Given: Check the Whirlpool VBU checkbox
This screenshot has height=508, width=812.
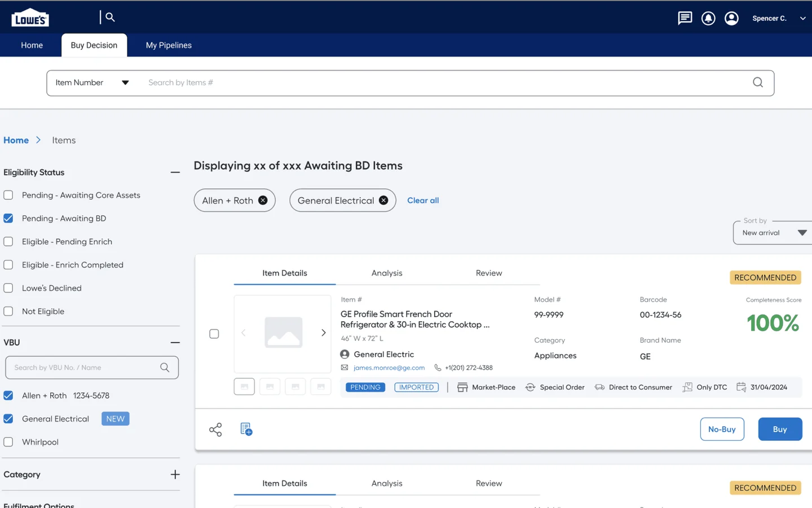Looking at the screenshot, I should 8,442.
